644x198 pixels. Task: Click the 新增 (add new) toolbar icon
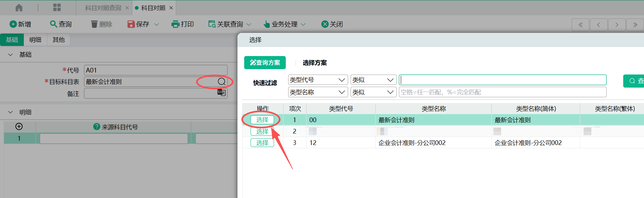13,24
